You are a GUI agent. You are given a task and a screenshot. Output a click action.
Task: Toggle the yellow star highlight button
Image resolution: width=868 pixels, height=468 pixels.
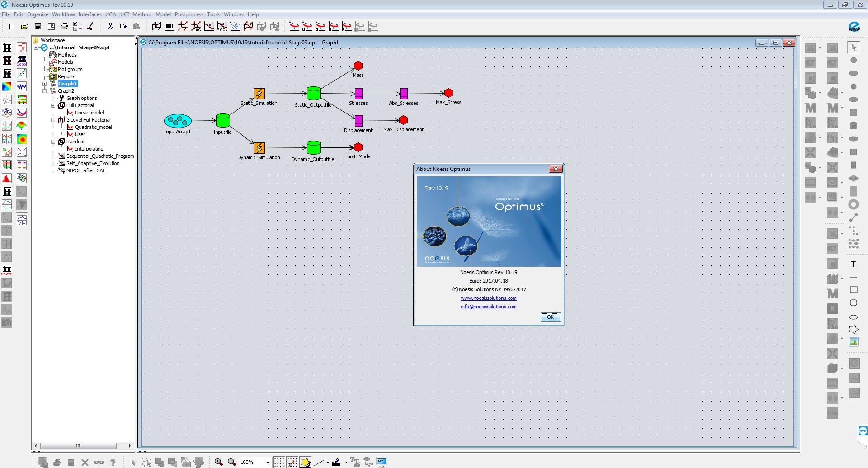tap(305, 462)
